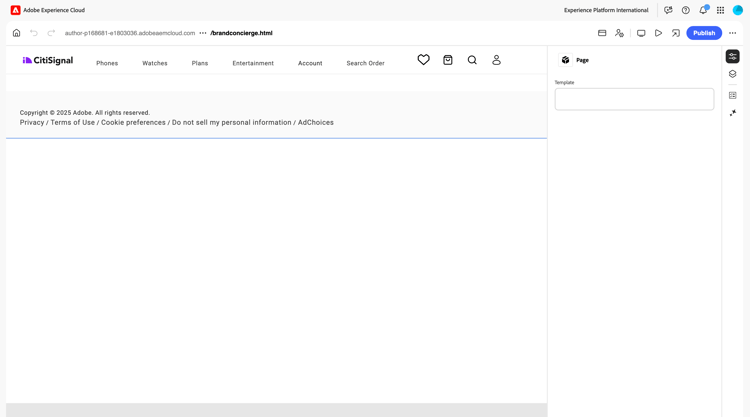The image size is (750, 417).
Task: Open the Entertainment menu item
Action: point(253,63)
